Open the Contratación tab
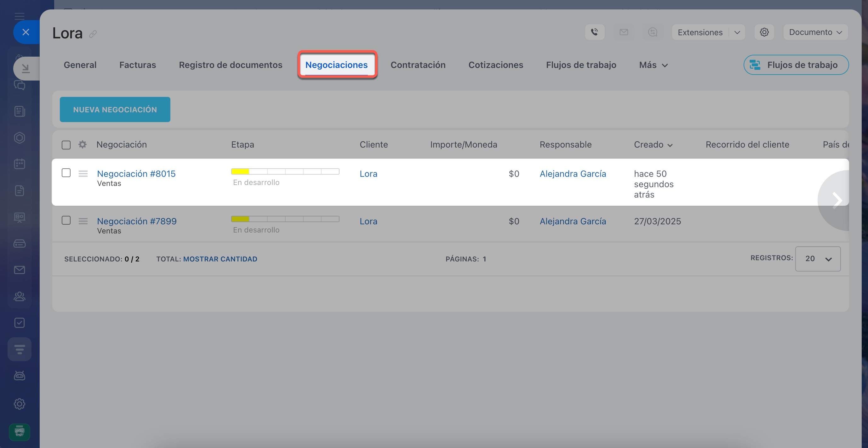This screenshot has width=868, height=448. point(418,65)
